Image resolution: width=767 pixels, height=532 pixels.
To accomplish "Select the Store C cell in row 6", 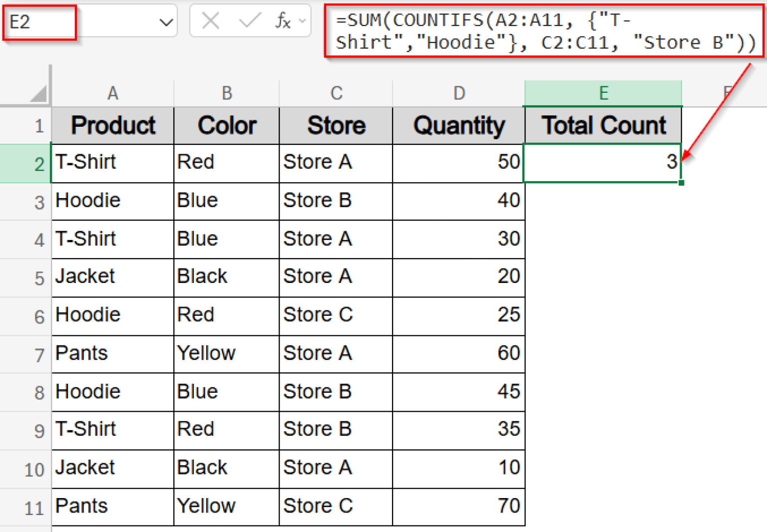I will point(318,315).
